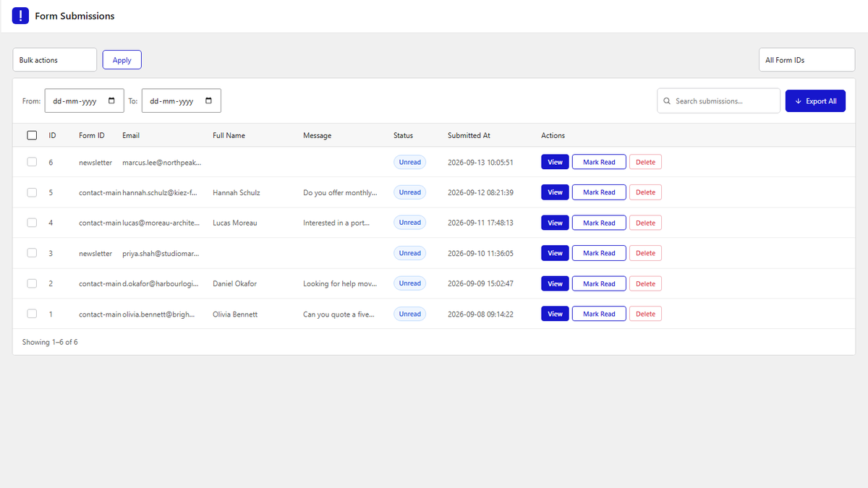Click email d.okafor@harbourlogi...
Screen dimensions: 868x488
coord(162,283)
